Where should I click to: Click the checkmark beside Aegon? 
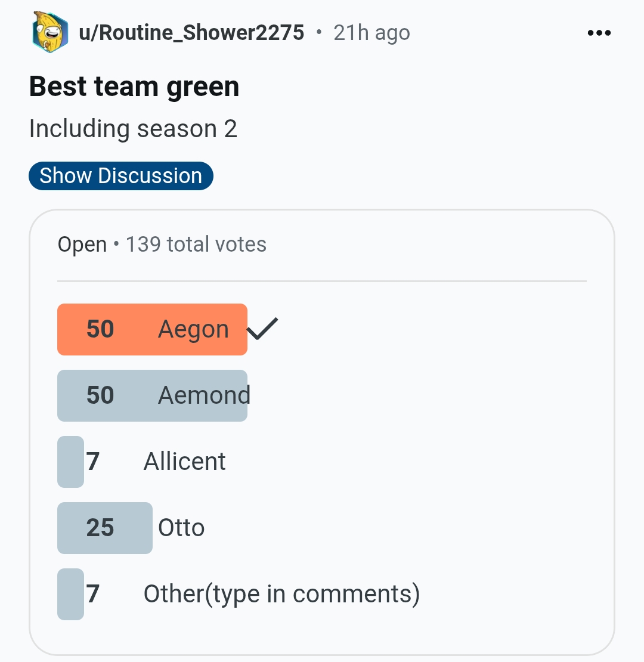point(262,329)
